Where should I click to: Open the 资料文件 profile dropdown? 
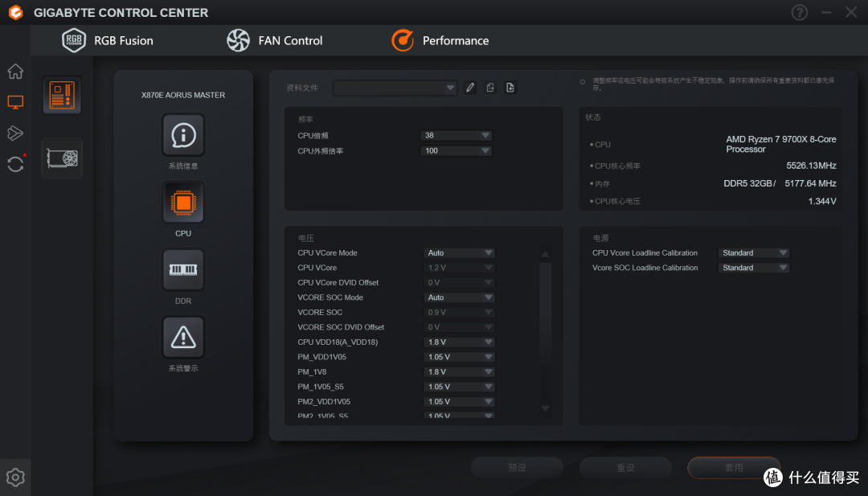[395, 88]
